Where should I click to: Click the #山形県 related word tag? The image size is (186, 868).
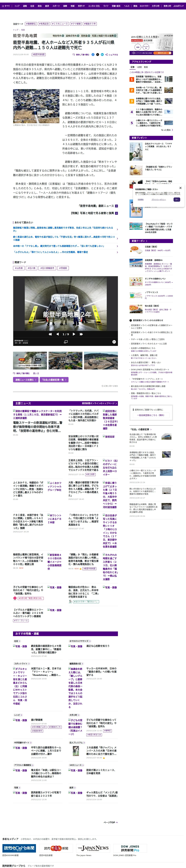19,268
